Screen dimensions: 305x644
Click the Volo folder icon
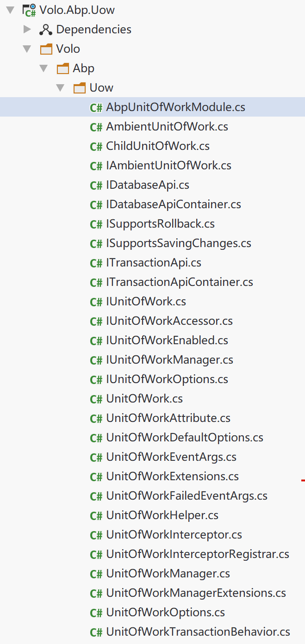point(46,49)
